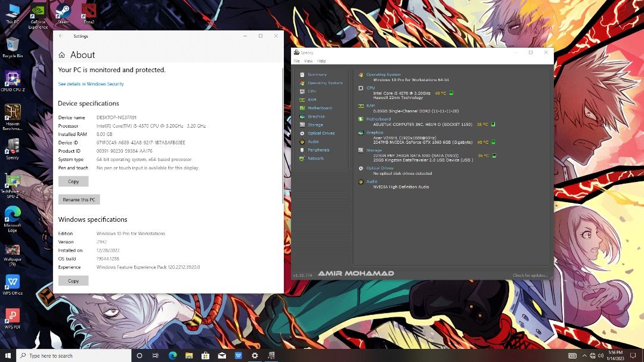The height and width of the screenshot is (362, 644).
Task: Click the storage temperature indicator icon
Action: 494,156
